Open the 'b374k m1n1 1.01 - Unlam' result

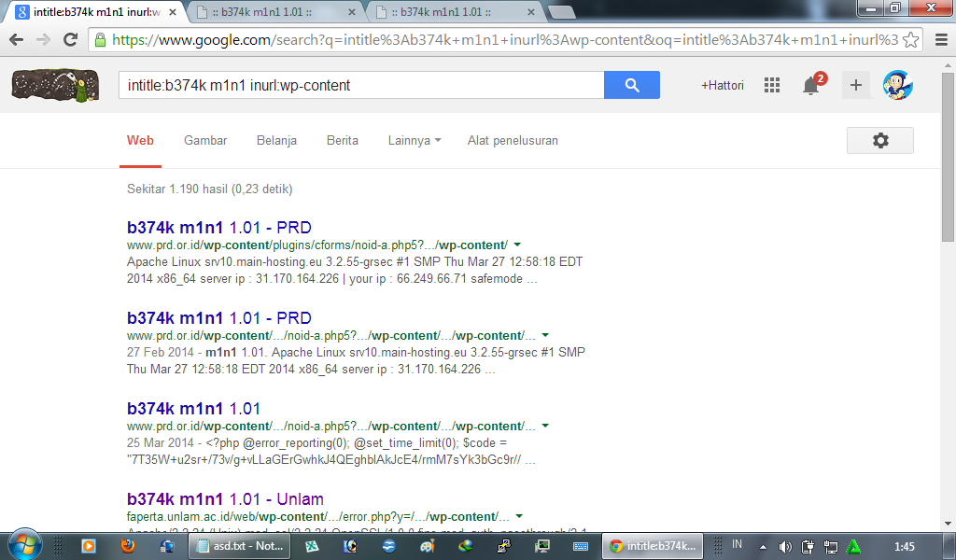pyautogui.click(x=225, y=499)
